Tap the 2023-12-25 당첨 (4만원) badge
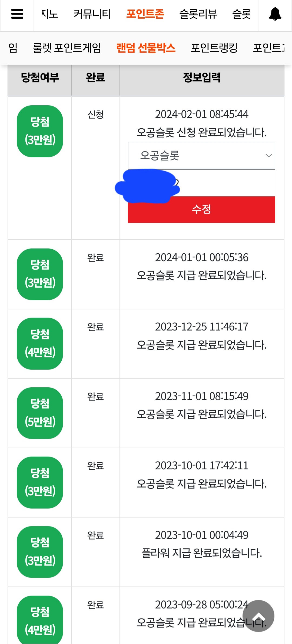 [40, 344]
